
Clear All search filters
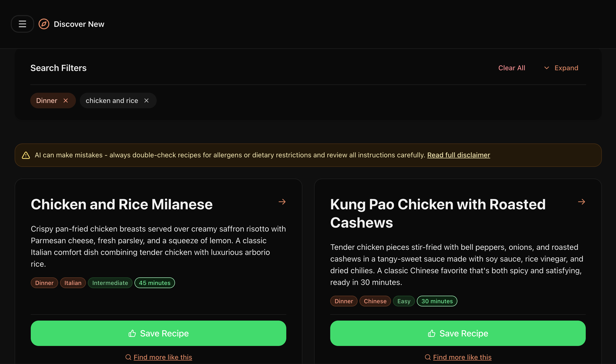pyautogui.click(x=512, y=68)
